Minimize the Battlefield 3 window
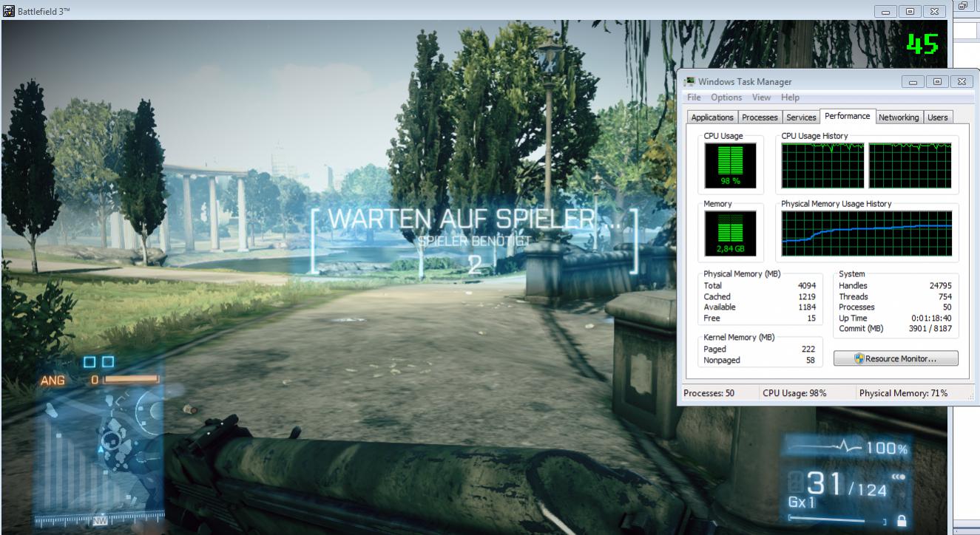 tap(886, 11)
